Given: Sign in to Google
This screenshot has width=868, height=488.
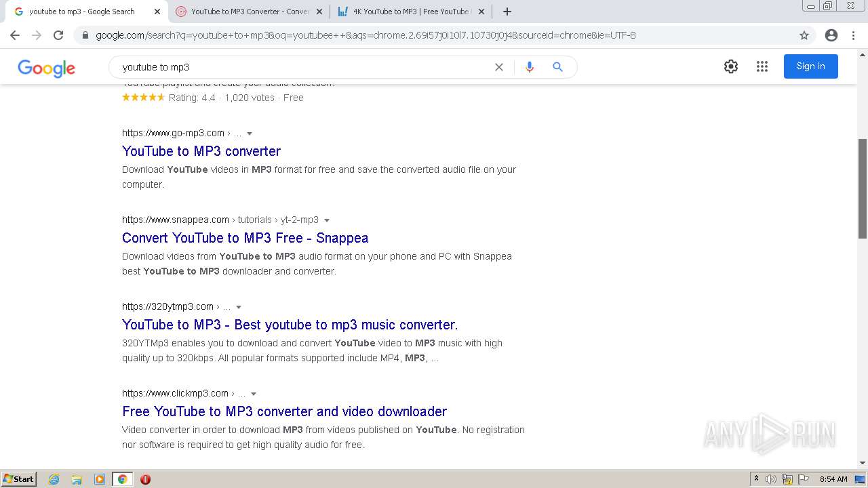Looking at the screenshot, I should point(810,66).
